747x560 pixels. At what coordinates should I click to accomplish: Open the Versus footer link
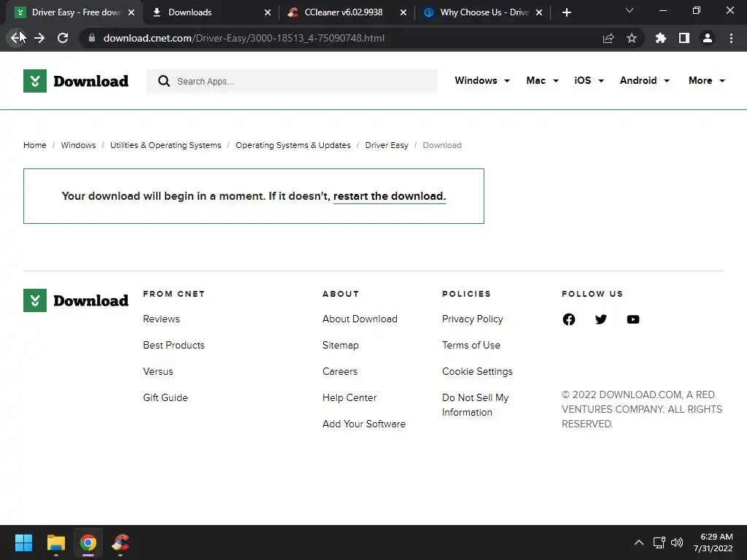[x=158, y=371]
